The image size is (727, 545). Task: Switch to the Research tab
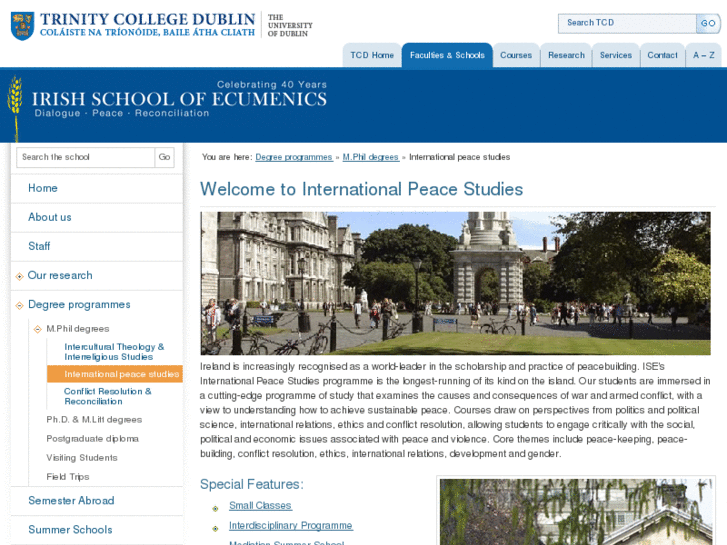(566, 56)
